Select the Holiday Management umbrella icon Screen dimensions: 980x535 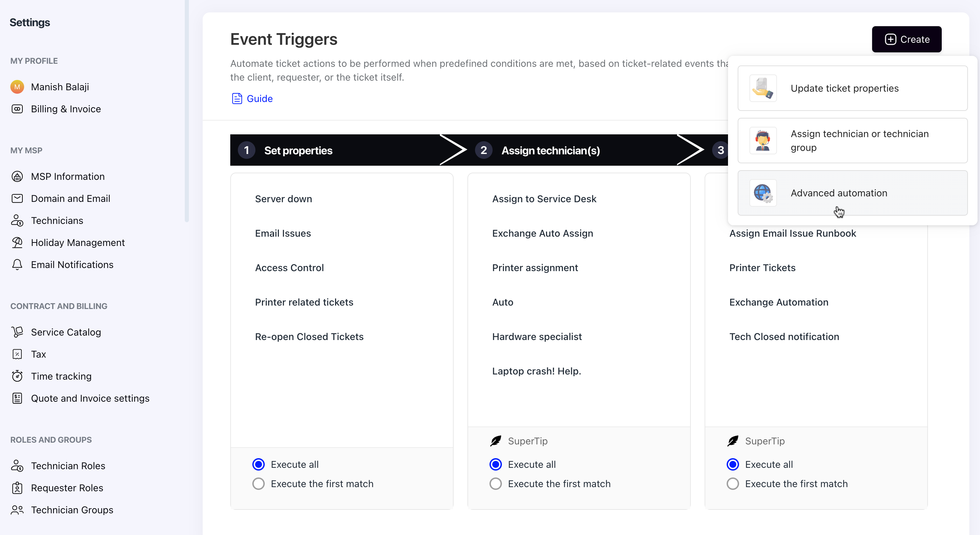coord(17,243)
